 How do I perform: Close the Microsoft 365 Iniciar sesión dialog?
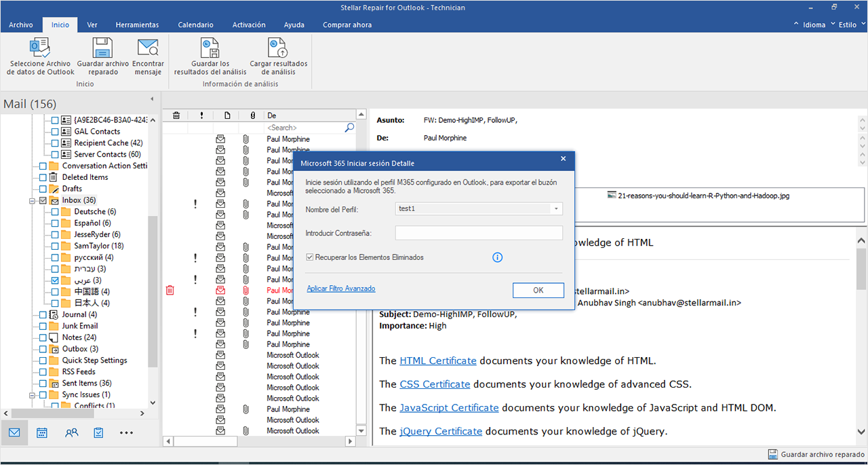point(563,159)
